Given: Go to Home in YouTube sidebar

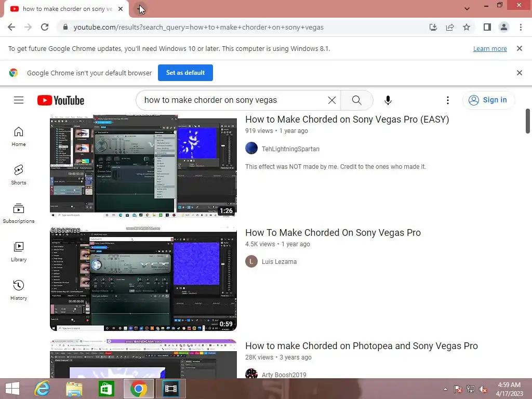Looking at the screenshot, I should (19, 137).
